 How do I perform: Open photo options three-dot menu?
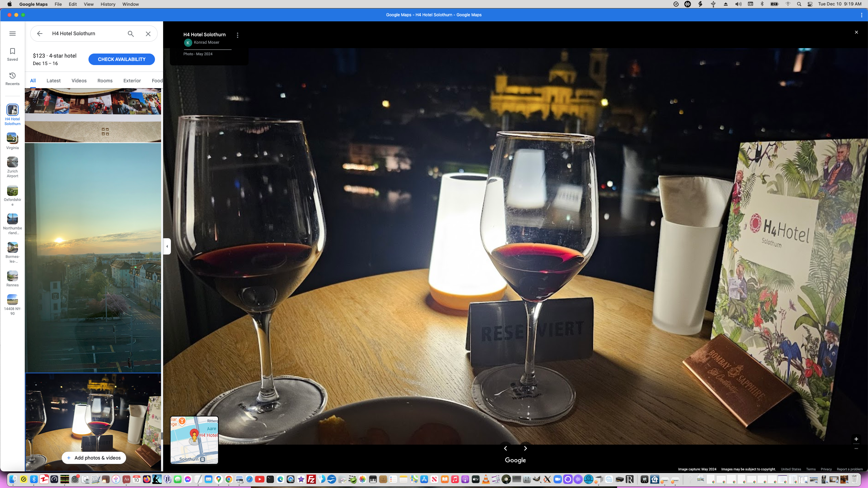(x=238, y=35)
